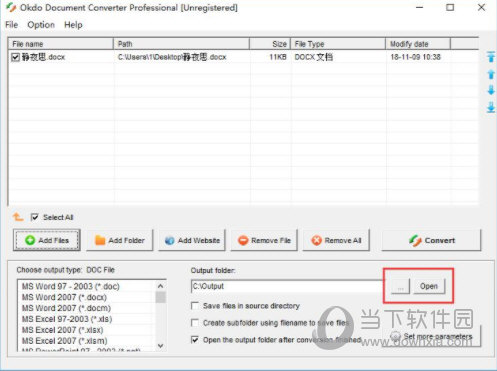
Task: Click the move-to-bottom arrow icon
Action: click(x=491, y=107)
